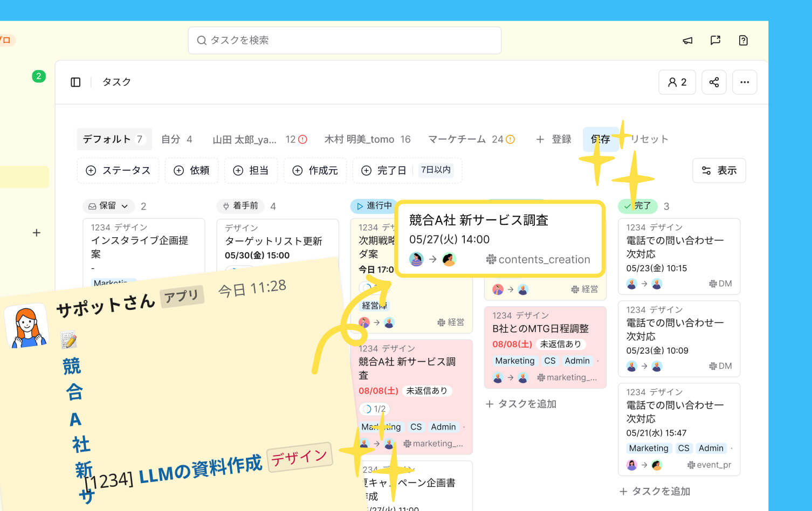Open the help question-mark icon

(x=744, y=40)
